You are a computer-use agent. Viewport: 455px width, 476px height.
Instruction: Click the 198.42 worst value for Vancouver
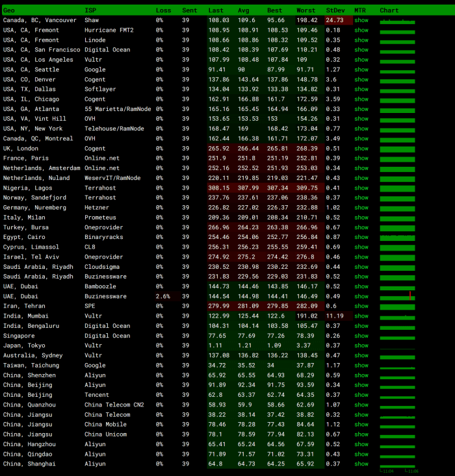tap(307, 20)
